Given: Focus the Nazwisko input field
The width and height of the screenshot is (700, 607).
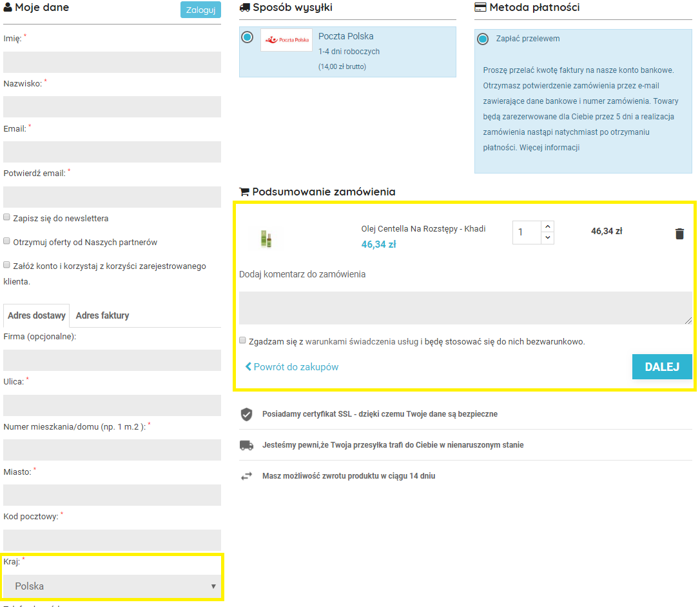Looking at the screenshot, I should click(x=112, y=106).
